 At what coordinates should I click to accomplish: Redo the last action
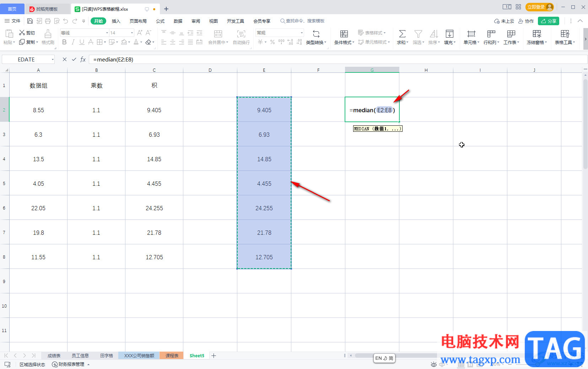point(75,21)
